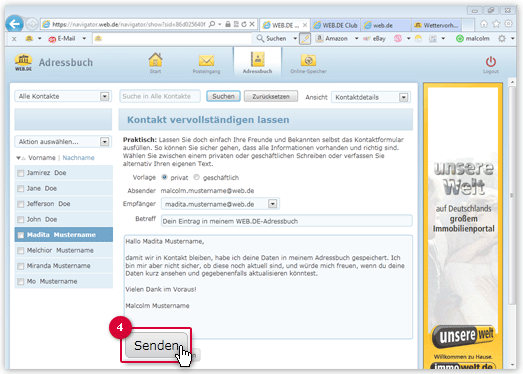
Task: Switch to the WEB.DE Club tab
Action: coord(336,25)
